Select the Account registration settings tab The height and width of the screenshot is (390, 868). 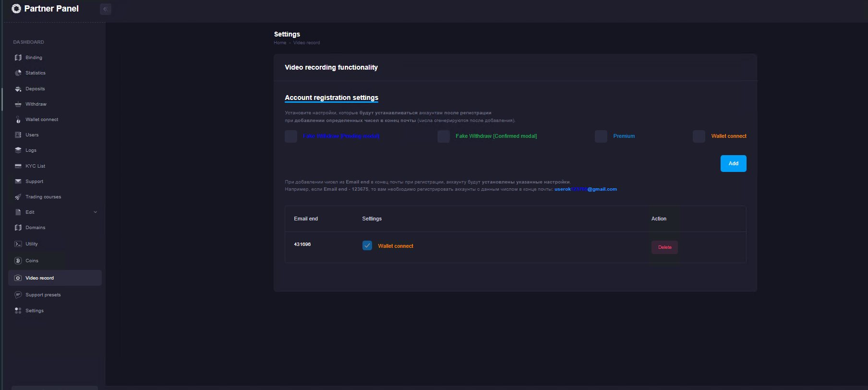tap(331, 97)
